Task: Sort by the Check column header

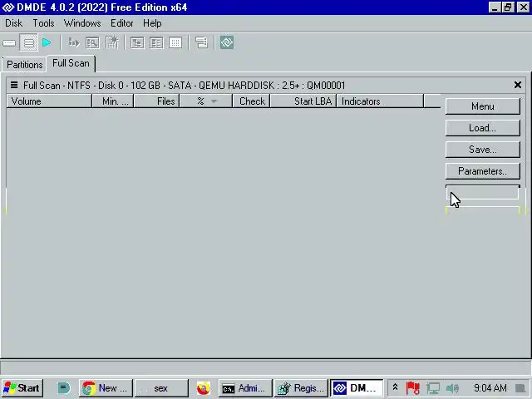Action: click(251, 101)
